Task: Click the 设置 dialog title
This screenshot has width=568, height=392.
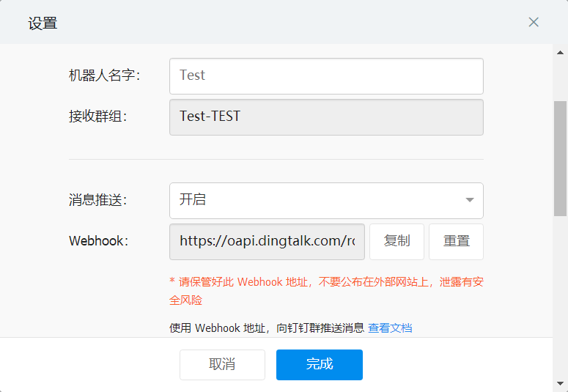Action: pos(43,23)
